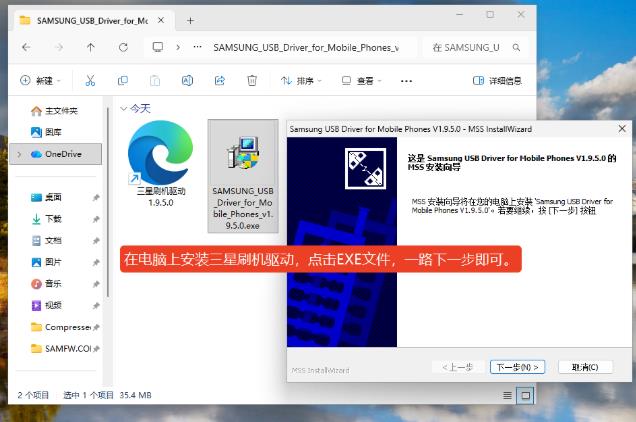Click the Forward navigation arrow in Explorer
This screenshot has width=636, height=422.
[x=59, y=47]
